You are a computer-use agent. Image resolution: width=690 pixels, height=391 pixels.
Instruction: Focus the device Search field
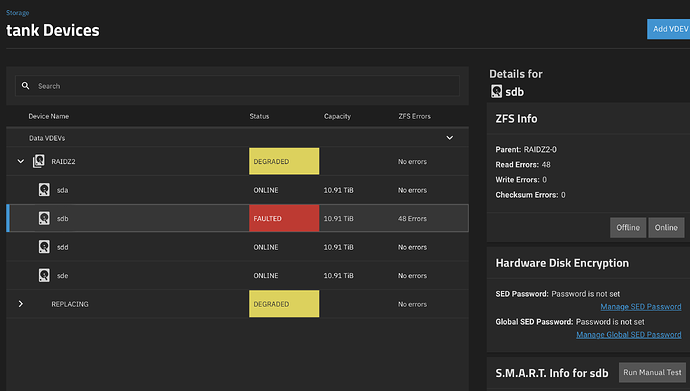237,86
